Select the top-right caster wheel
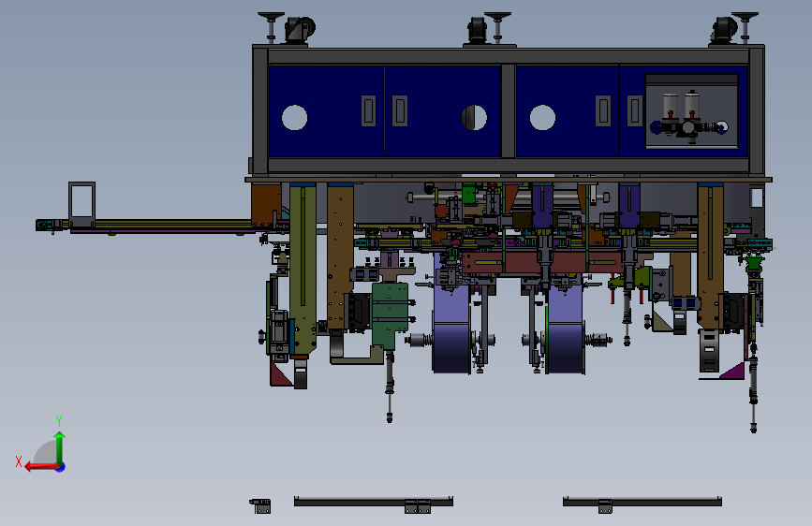This screenshot has height=526, width=812. coord(723,30)
